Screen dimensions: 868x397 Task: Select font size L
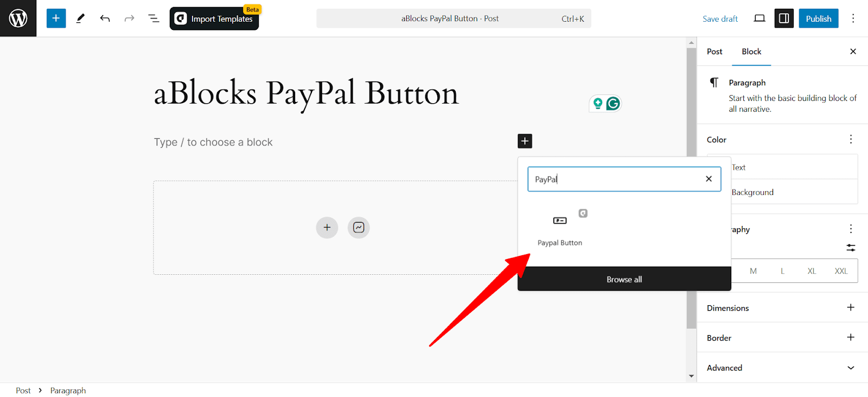[x=782, y=271]
